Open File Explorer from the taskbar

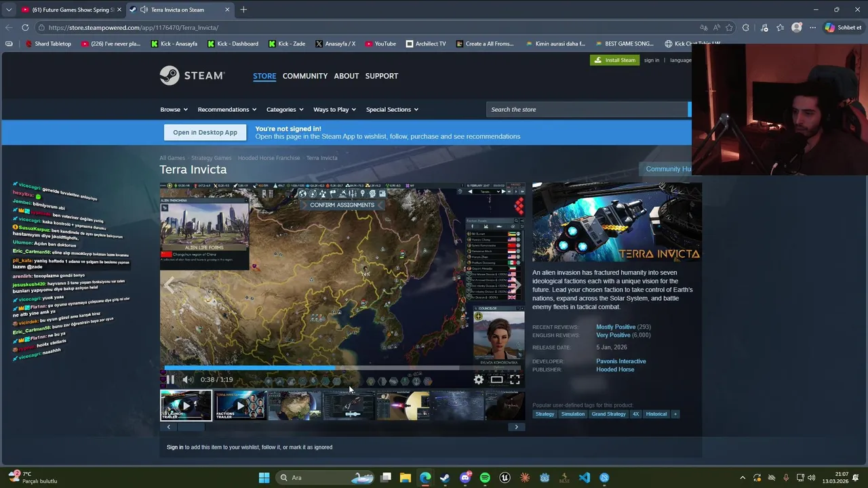coord(405,478)
